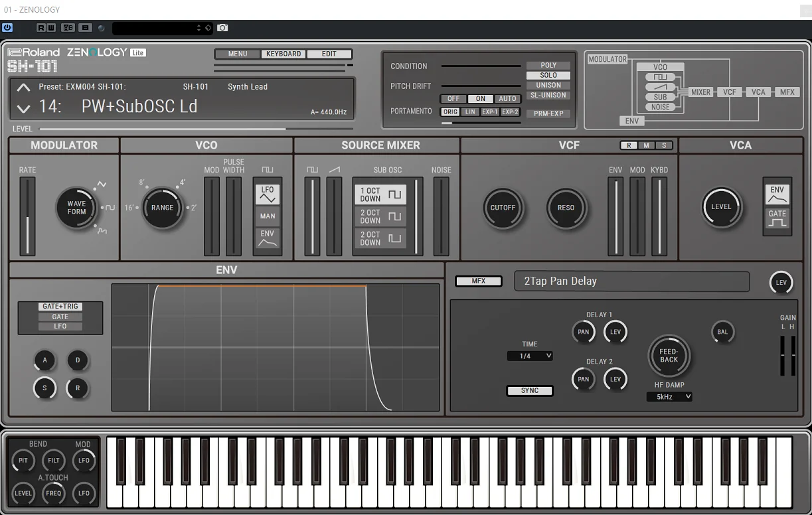This screenshot has width=812, height=515.
Task: Set pulse width source to MAN
Action: pyautogui.click(x=268, y=216)
